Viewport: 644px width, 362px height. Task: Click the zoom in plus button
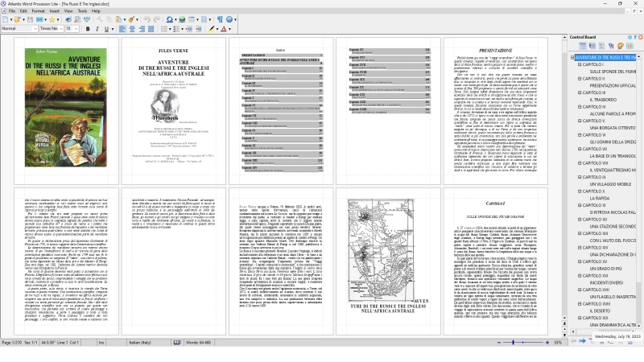(547, 343)
